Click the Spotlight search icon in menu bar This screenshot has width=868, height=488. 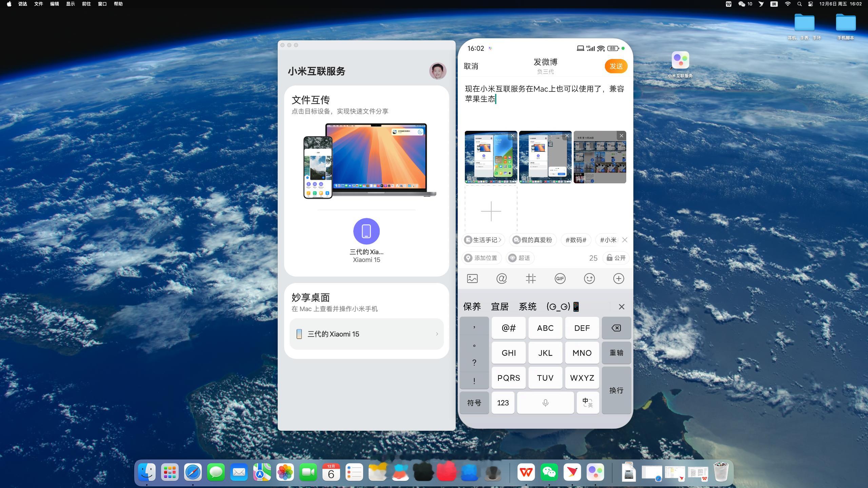click(800, 4)
